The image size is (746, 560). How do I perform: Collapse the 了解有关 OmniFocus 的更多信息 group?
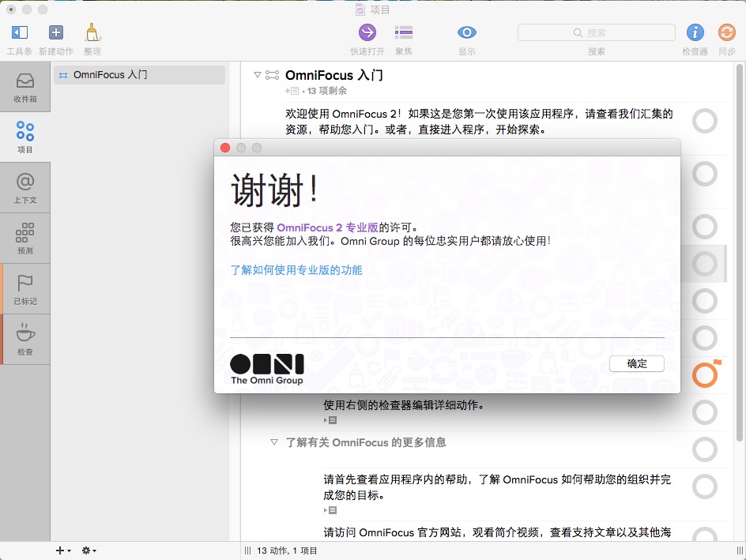[x=274, y=442]
